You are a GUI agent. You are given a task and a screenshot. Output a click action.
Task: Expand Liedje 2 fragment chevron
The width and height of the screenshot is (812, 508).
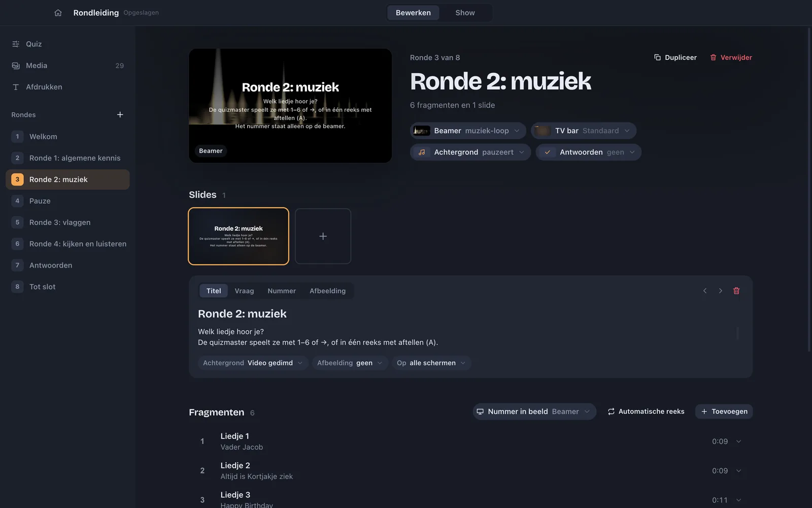[738, 471]
